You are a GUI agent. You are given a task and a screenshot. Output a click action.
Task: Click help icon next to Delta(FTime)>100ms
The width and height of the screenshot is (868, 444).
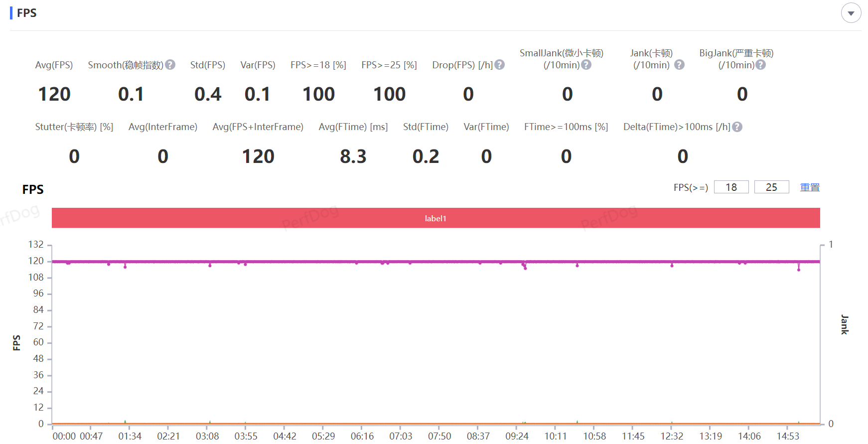(737, 127)
